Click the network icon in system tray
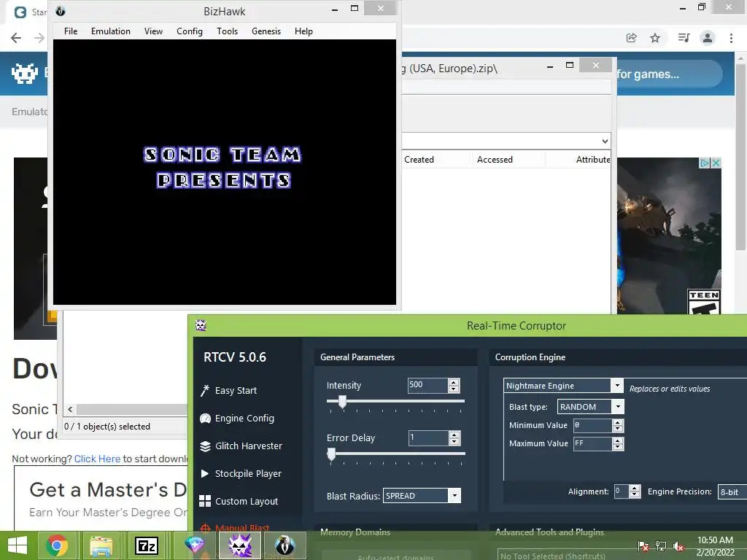Screen dimensions: 747x560 661,545
